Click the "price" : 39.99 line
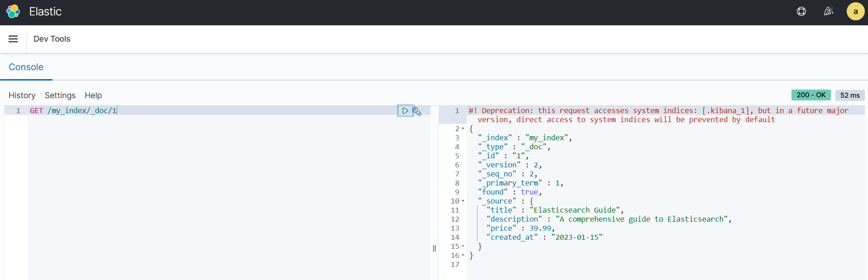The height and width of the screenshot is (280, 868). coord(521,228)
